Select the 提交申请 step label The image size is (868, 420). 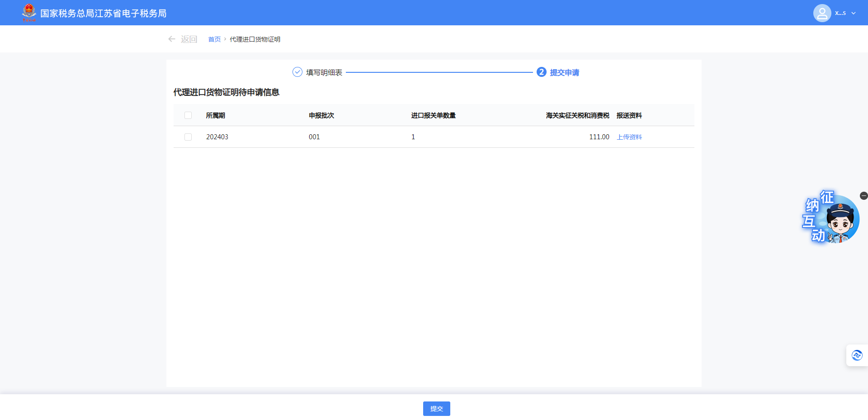[x=564, y=72]
